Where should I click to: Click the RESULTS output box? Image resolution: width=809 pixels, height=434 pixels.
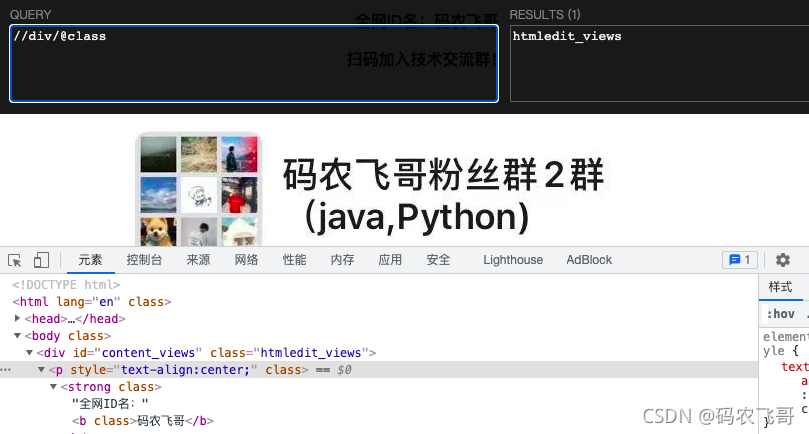click(659, 63)
